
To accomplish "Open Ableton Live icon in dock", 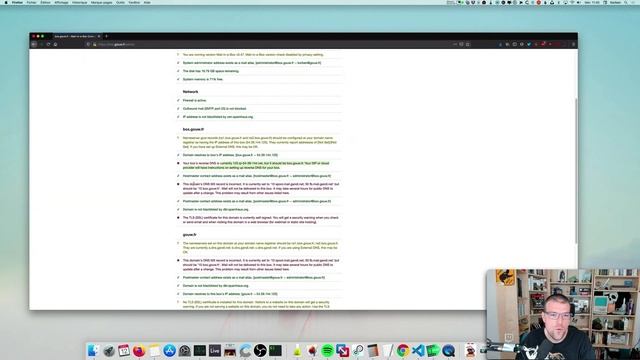I will [x=215, y=350].
